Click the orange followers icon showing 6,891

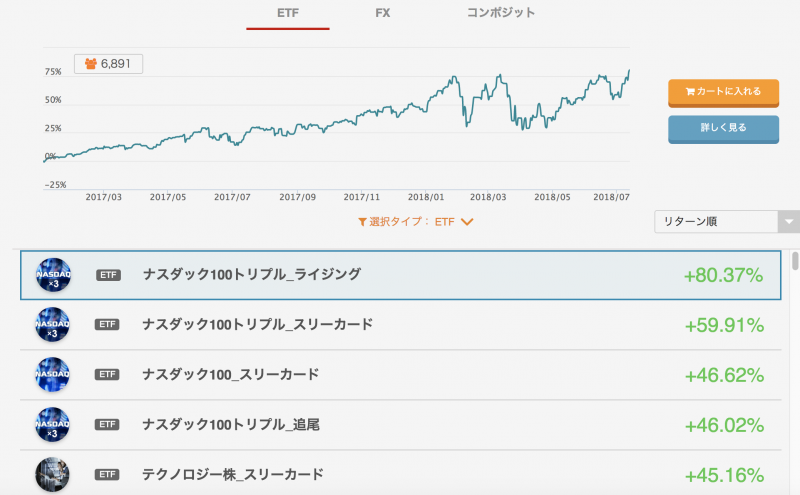(91, 64)
